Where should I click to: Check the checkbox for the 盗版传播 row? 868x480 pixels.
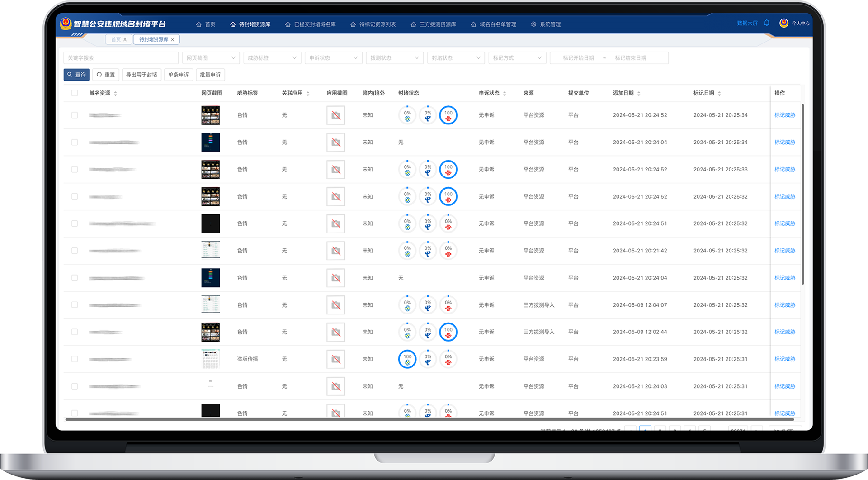[x=75, y=359]
